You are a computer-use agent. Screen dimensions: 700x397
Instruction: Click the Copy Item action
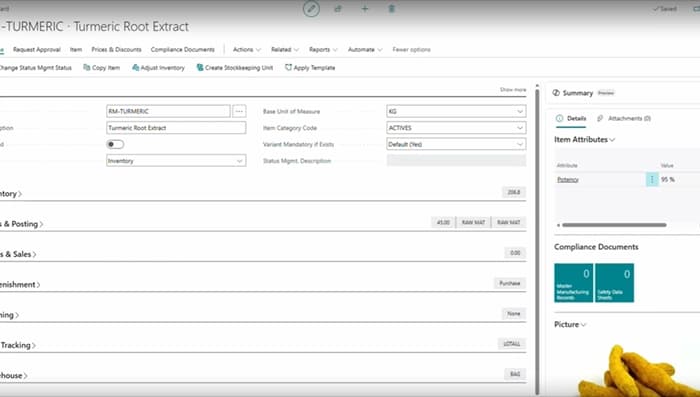(x=102, y=67)
